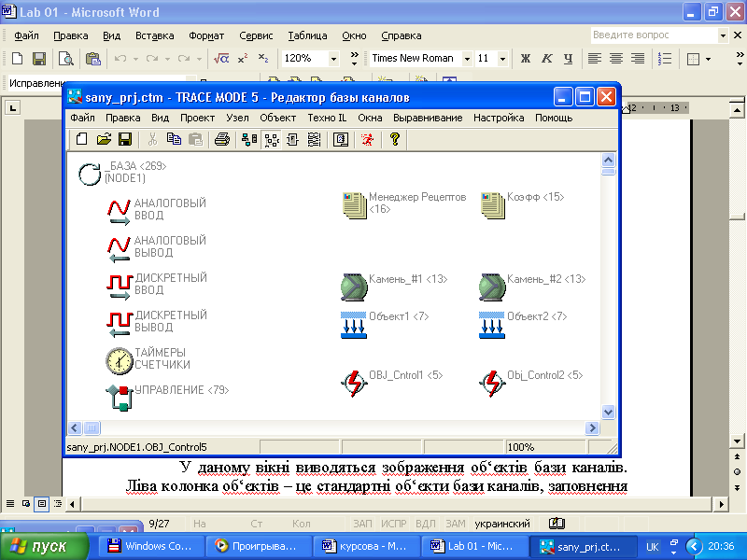This screenshot has width=747, height=560.
Task: Open the 120% zoom dropdown
Action: point(333,59)
